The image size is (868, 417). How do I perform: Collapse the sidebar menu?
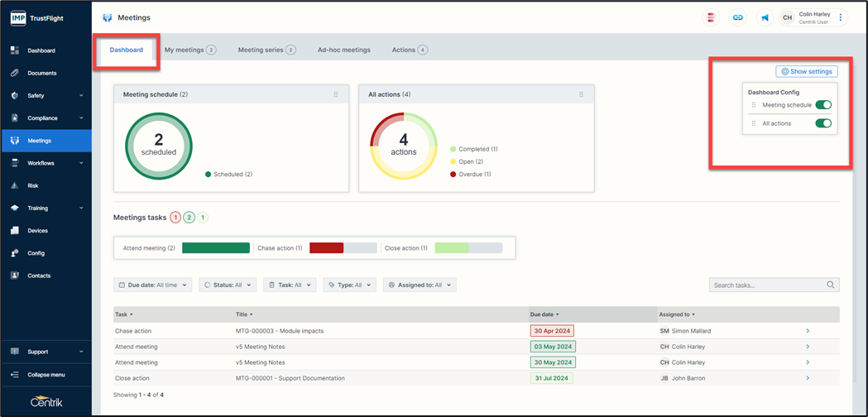(x=46, y=374)
